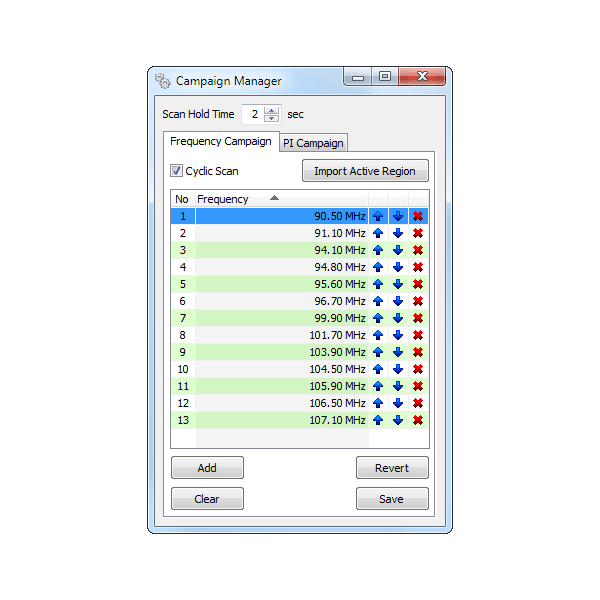This screenshot has width=600, height=600.
Task: Move 104.50 MHz row up
Action: tap(378, 369)
